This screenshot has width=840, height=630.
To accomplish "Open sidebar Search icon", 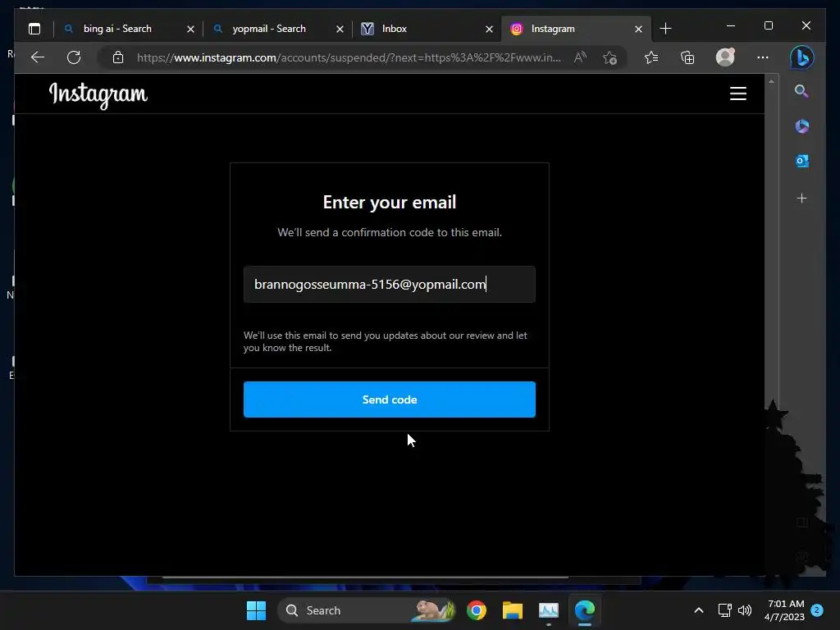I will click(x=801, y=91).
